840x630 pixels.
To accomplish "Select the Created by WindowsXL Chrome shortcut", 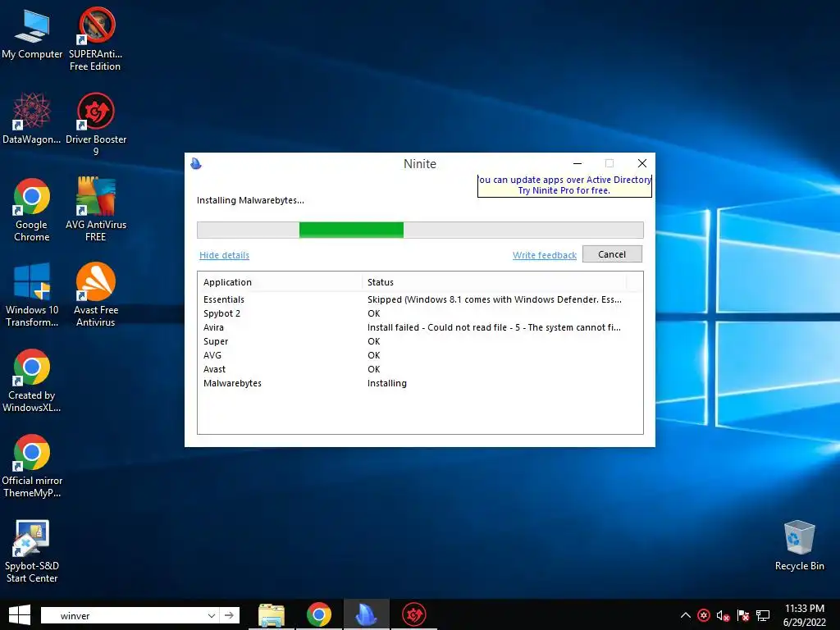I will [x=32, y=381].
